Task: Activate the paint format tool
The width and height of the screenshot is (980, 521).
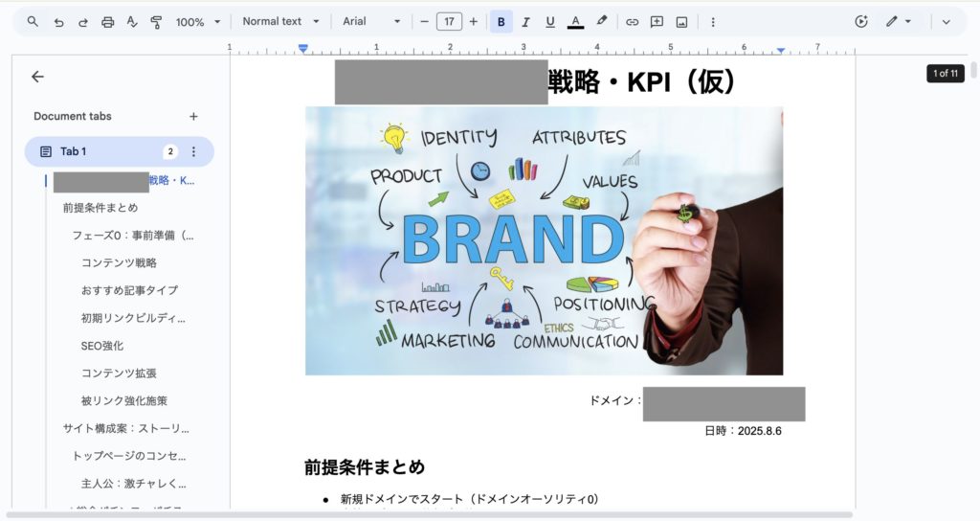Action: point(156,21)
